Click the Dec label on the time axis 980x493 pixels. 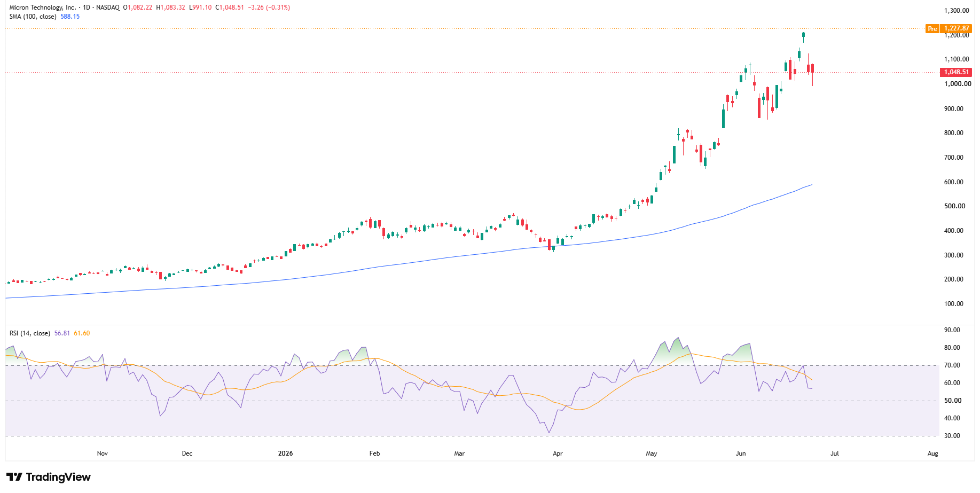pyautogui.click(x=187, y=453)
